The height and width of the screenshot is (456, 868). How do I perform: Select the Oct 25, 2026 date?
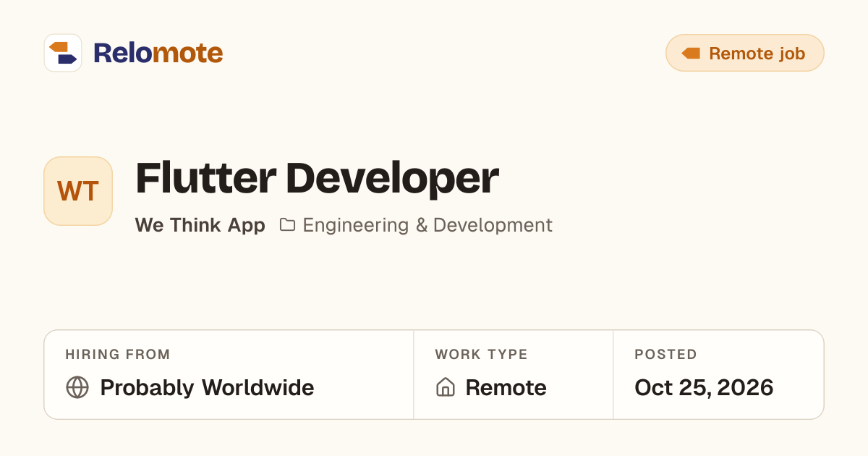704,388
